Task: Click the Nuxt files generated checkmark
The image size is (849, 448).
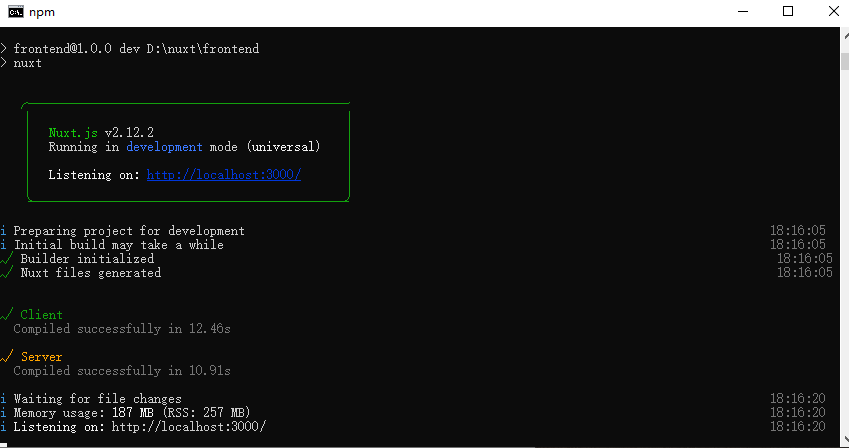Action: pos(6,272)
